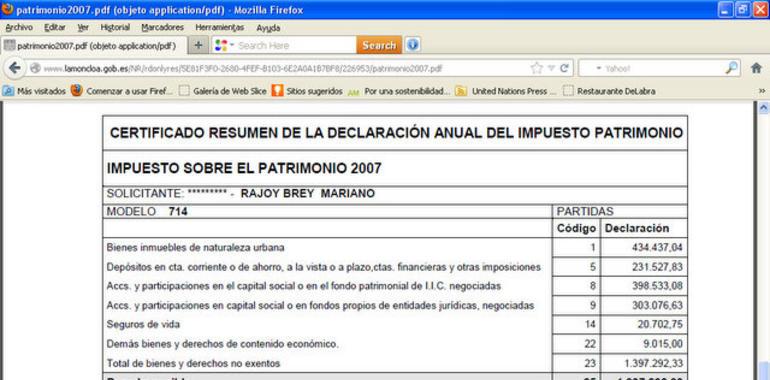Click Bienes inmuebles de naturaleza urbana
The width and height of the screenshot is (770, 380).
pyautogui.click(x=195, y=248)
